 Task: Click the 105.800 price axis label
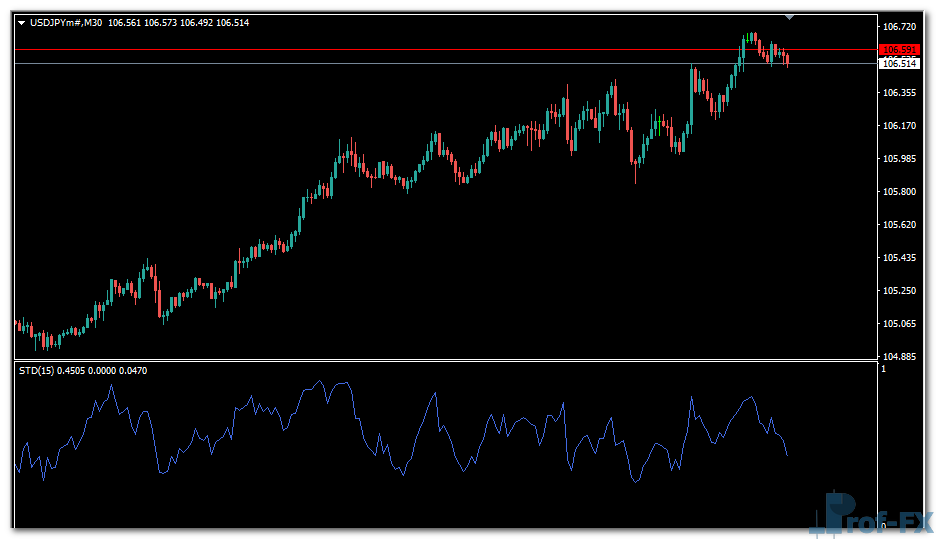click(x=900, y=192)
